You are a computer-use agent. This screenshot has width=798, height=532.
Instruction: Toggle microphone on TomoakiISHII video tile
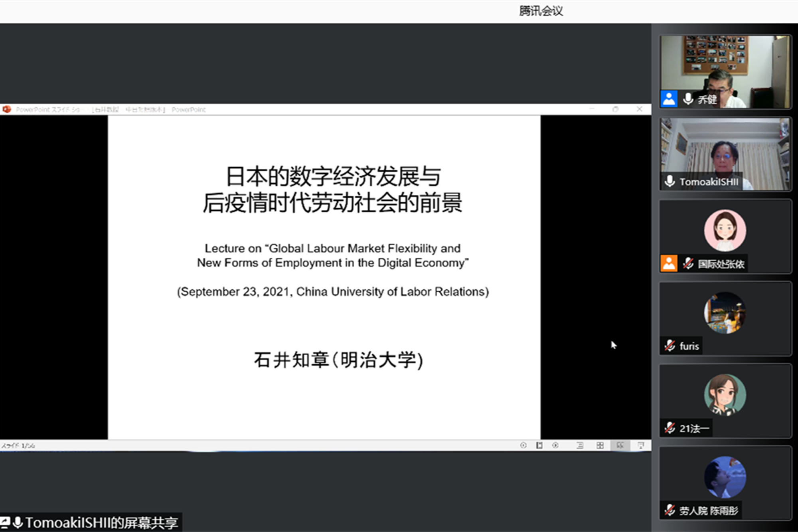point(670,182)
